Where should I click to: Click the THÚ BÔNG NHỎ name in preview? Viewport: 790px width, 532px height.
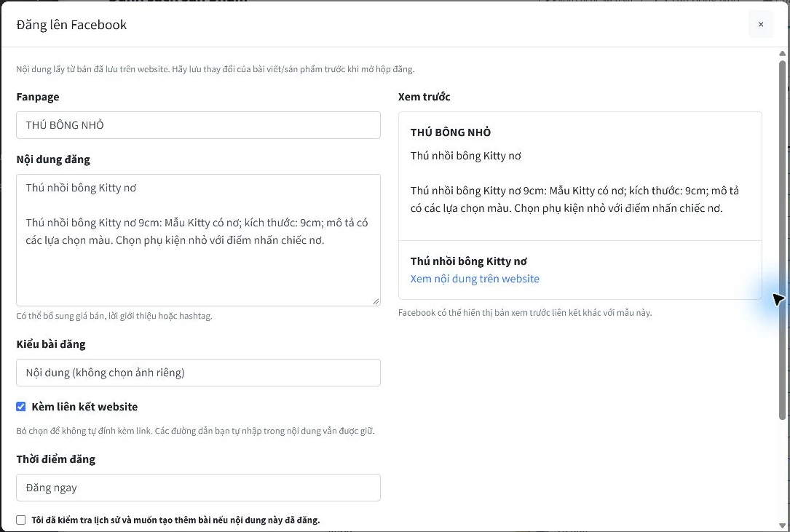click(x=451, y=132)
